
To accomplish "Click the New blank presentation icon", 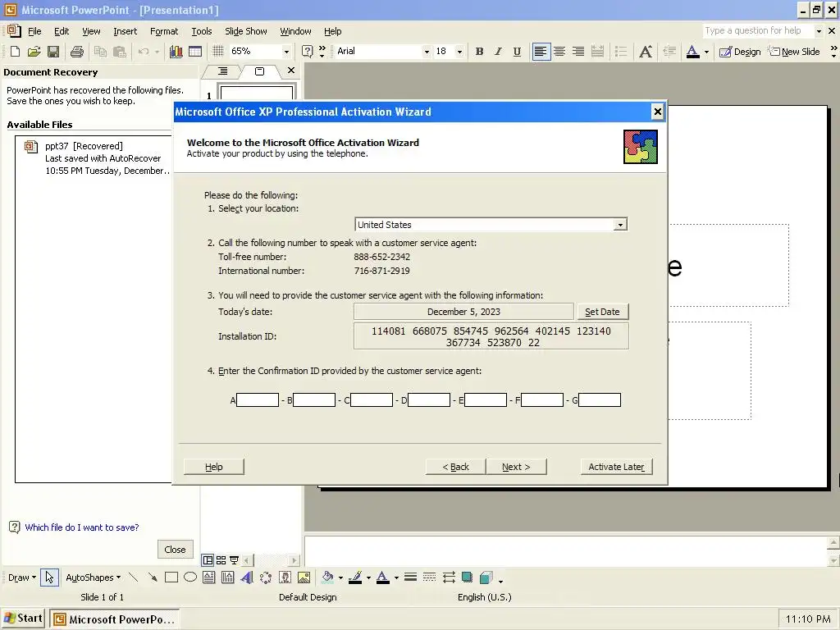I will pos(15,52).
